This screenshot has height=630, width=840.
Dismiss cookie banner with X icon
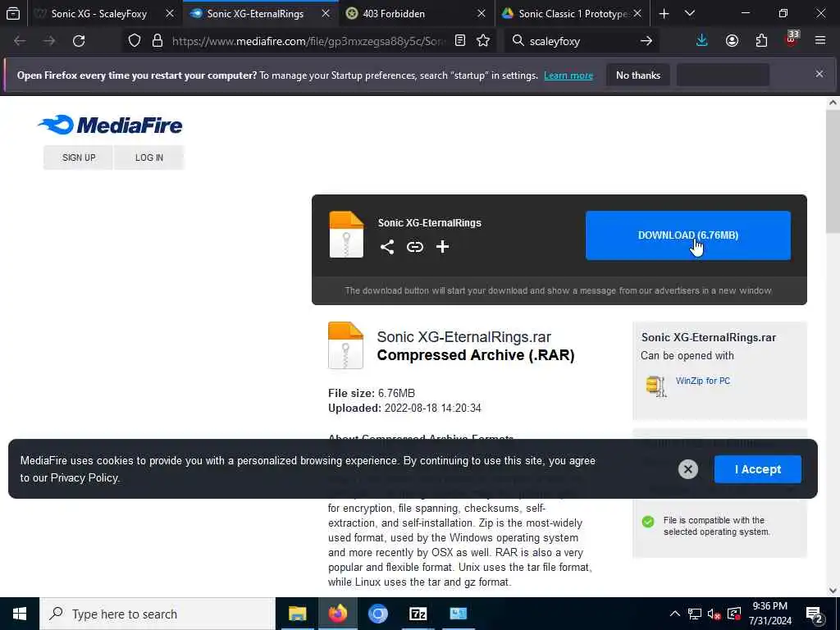[688, 469]
